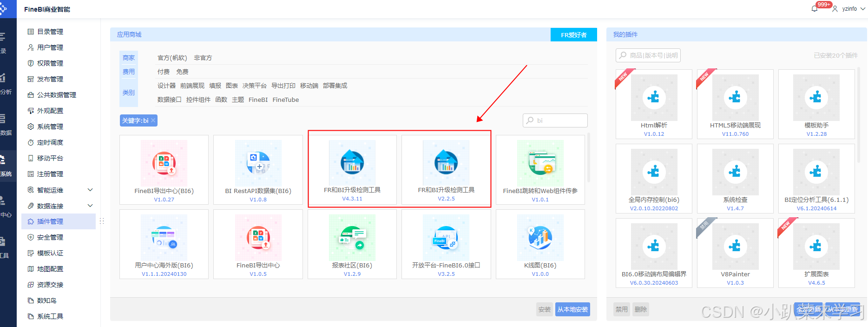This screenshot has width=868, height=327.
Task: Select BI RestAPI数据集(BI6) plugin
Action: (258, 170)
